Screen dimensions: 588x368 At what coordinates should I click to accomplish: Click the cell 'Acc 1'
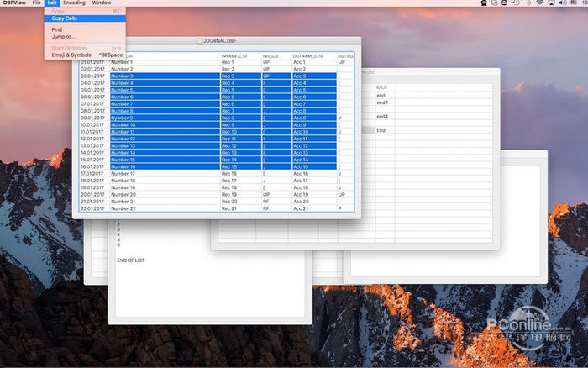point(314,62)
